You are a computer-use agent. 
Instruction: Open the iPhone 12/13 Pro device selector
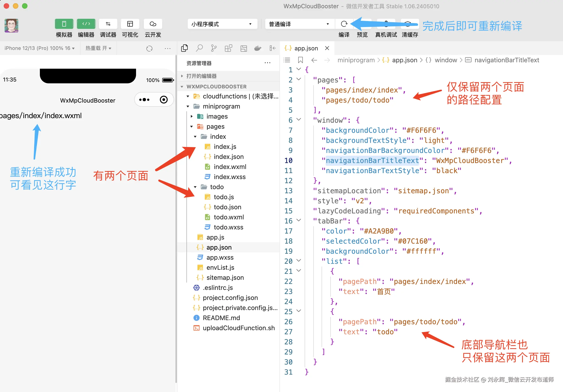39,48
